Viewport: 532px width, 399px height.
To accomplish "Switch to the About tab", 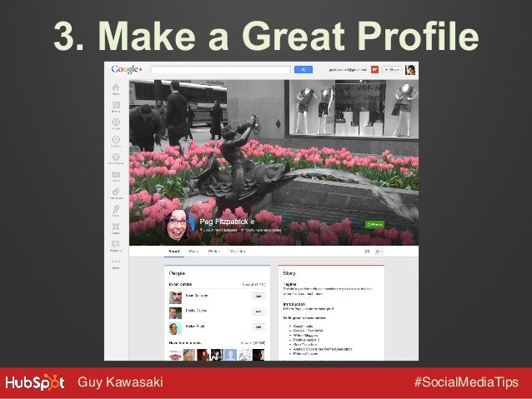I will [174, 252].
